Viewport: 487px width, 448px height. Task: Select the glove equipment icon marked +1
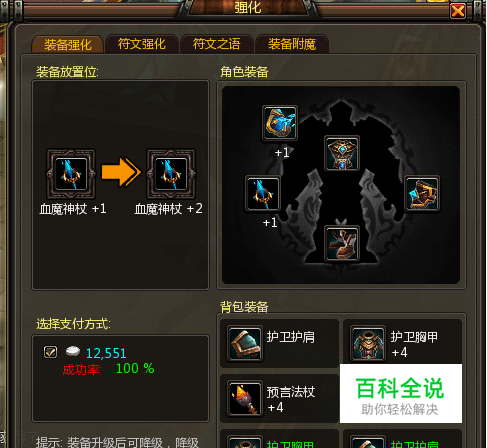coord(280,123)
